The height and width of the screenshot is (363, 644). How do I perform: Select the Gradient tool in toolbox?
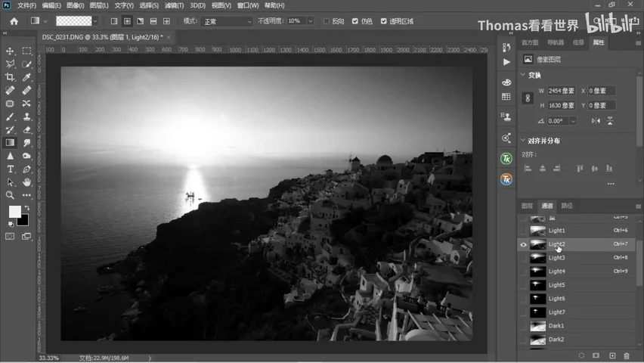(x=10, y=143)
